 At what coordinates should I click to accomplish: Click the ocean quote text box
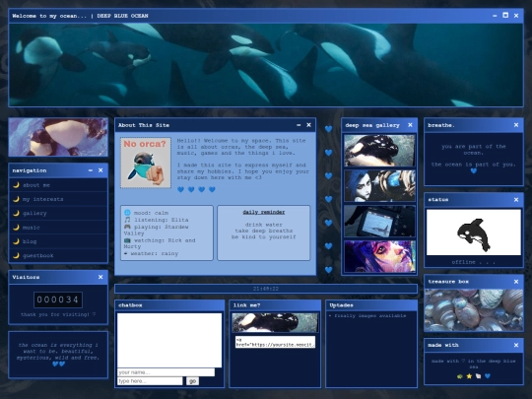(58, 355)
